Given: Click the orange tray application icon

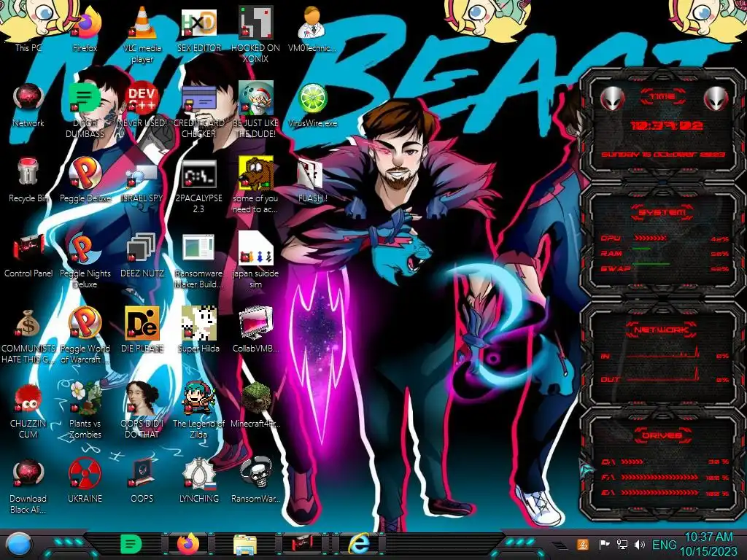Looking at the screenshot, I should tap(583, 544).
